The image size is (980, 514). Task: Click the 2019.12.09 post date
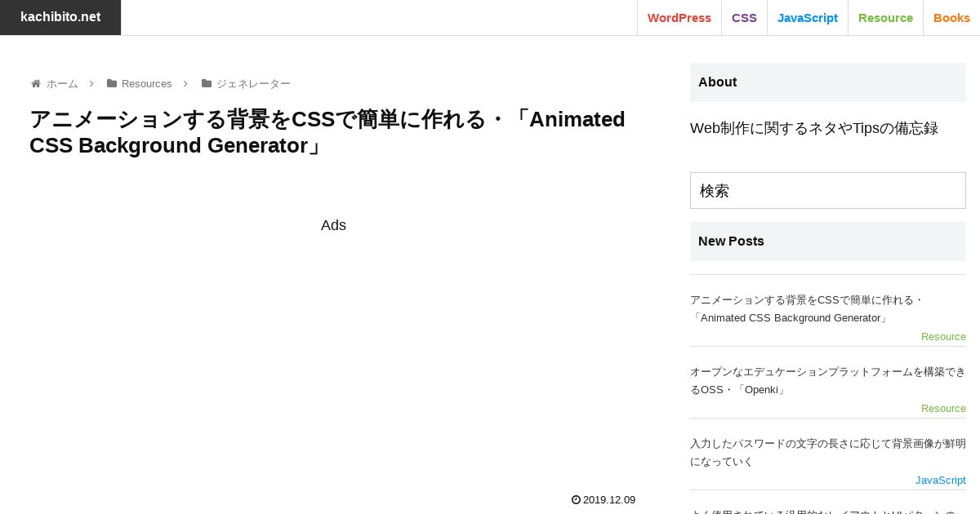click(609, 499)
